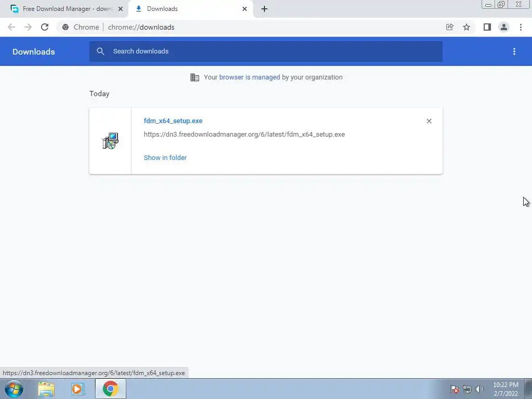
Task: Open Windows Explorer from the taskbar
Action: click(x=46, y=389)
